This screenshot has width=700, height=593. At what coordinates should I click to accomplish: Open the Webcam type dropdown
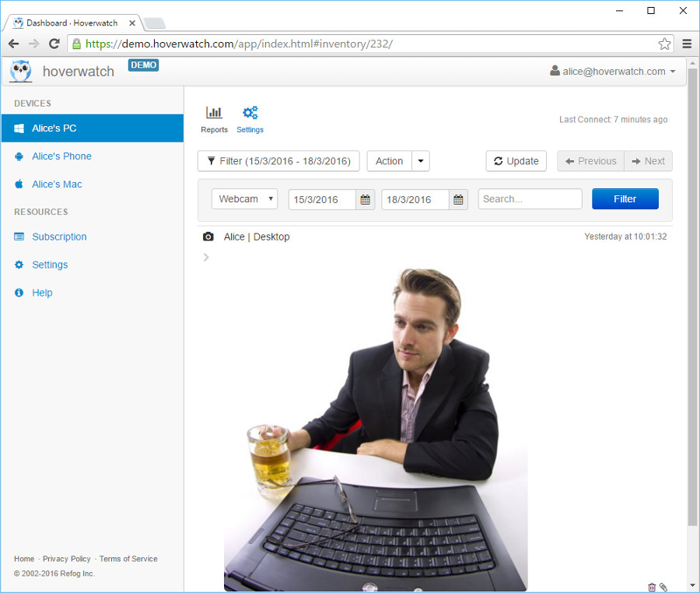(245, 199)
